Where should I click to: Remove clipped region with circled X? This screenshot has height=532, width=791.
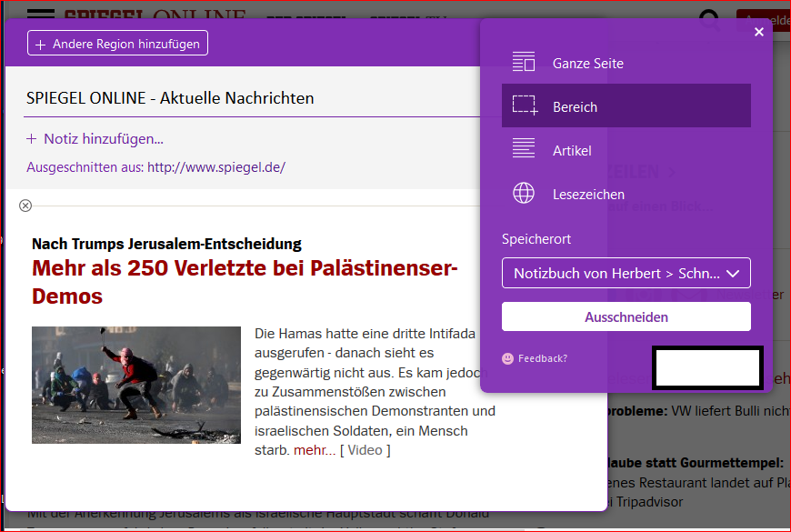click(25, 206)
